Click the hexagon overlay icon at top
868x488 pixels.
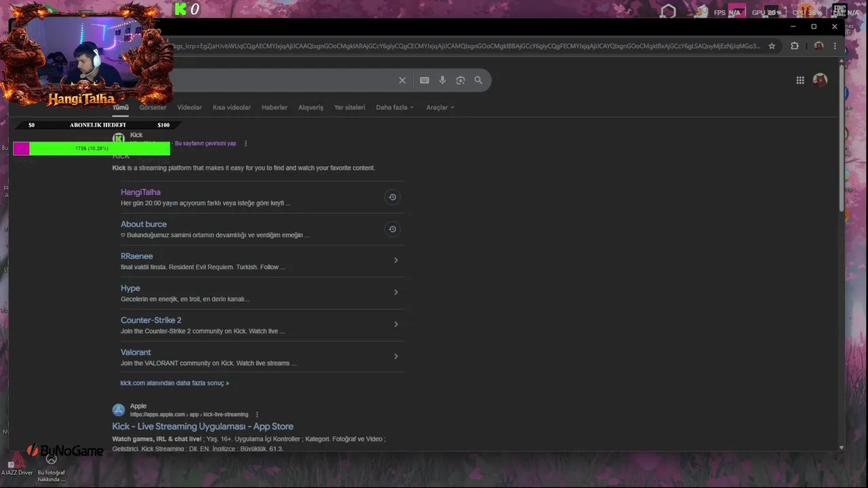(x=668, y=11)
